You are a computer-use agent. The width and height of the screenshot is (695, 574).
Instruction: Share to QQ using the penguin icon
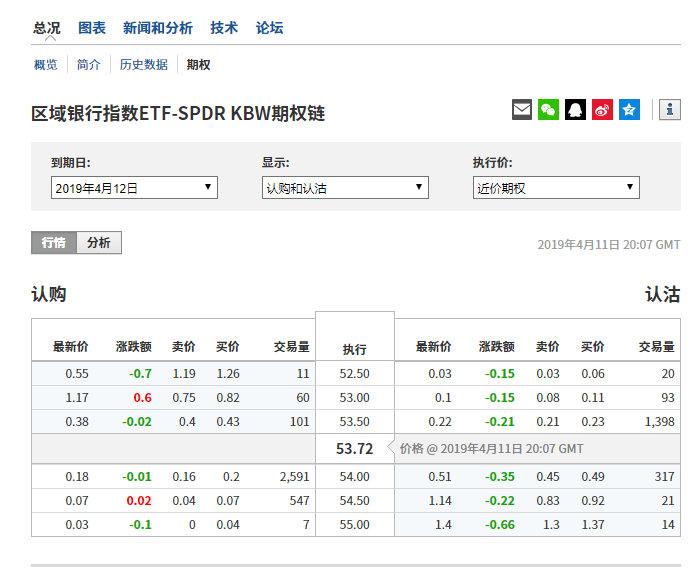click(575, 109)
